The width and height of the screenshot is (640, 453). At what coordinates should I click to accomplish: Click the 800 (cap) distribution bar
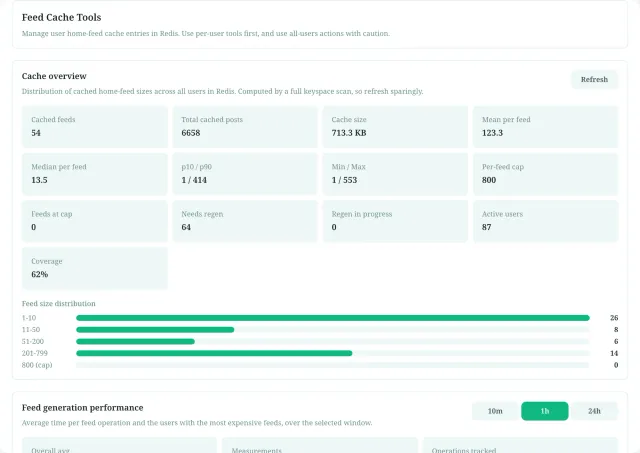point(333,365)
